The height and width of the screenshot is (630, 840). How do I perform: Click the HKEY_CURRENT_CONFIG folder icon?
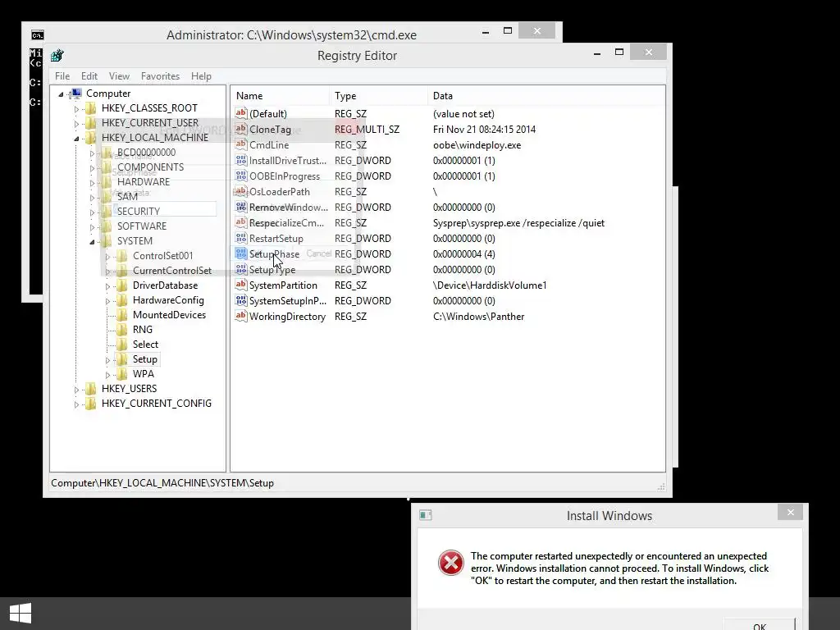pos(91,404)
